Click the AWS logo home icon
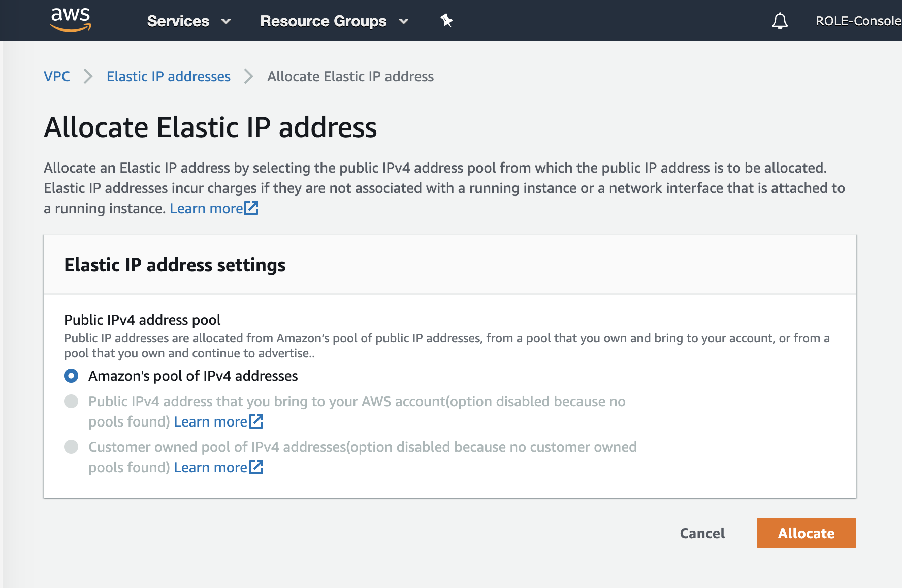The image size is (902, 588). 71,20
